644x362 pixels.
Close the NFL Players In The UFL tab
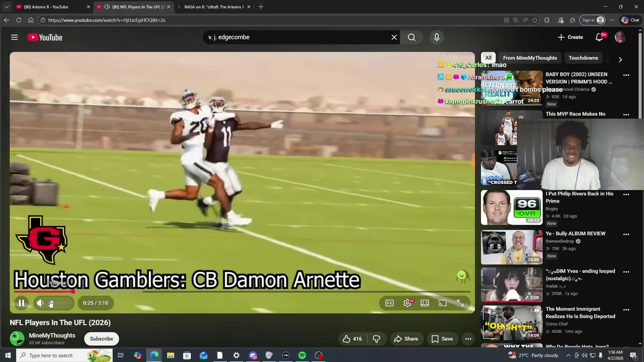[169, 7]
